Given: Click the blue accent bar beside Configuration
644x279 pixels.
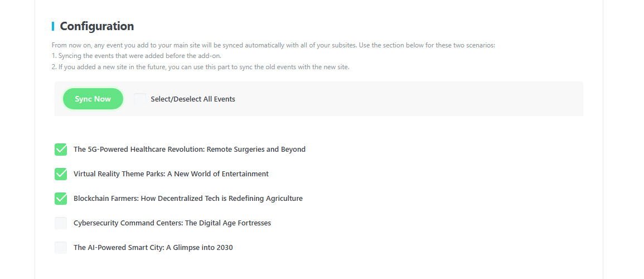Looking at the screenshot, I should click(x=53, y=26).
